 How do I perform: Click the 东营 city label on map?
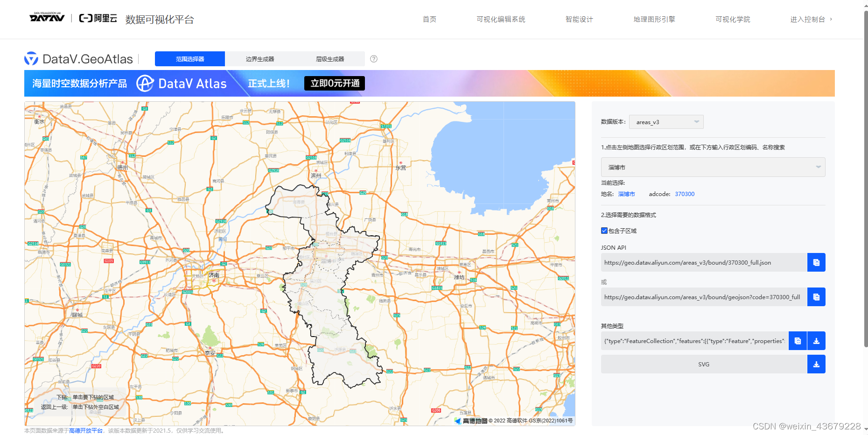pyautogui.click(x=401, y=168)
